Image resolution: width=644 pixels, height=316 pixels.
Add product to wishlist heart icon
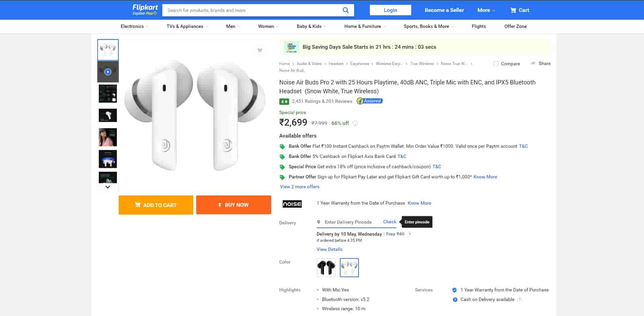pyautogui.click(x=260, y=50)
